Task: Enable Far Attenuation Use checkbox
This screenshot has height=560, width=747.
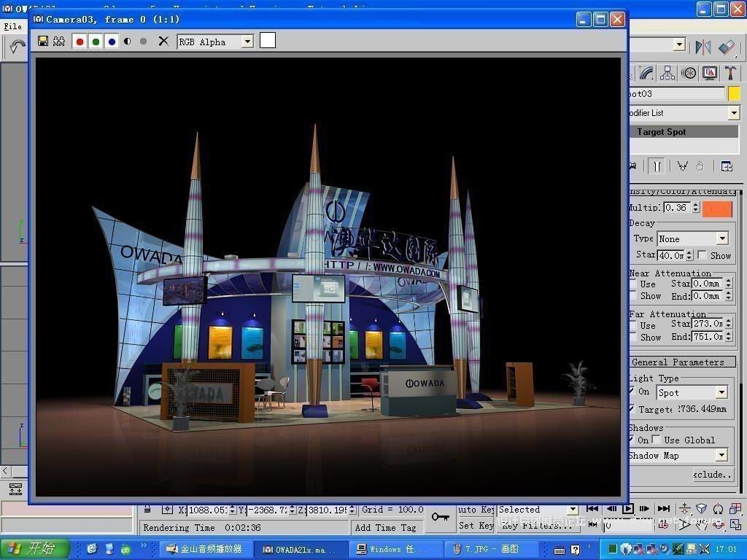Action: [632, 326]
